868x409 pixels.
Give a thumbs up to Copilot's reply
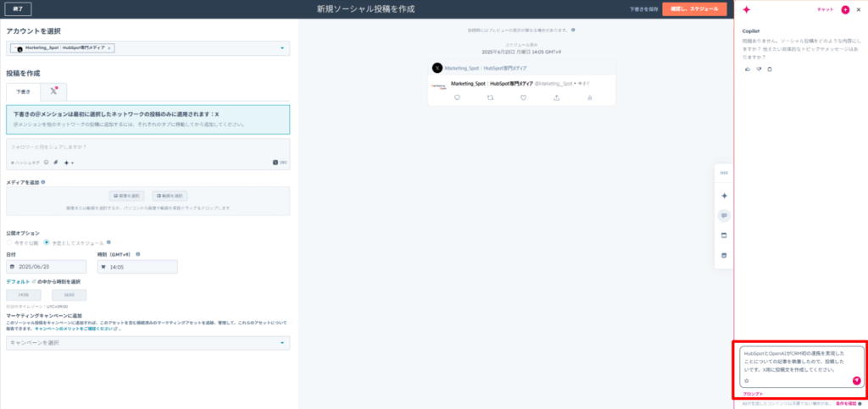click(748, 69)
